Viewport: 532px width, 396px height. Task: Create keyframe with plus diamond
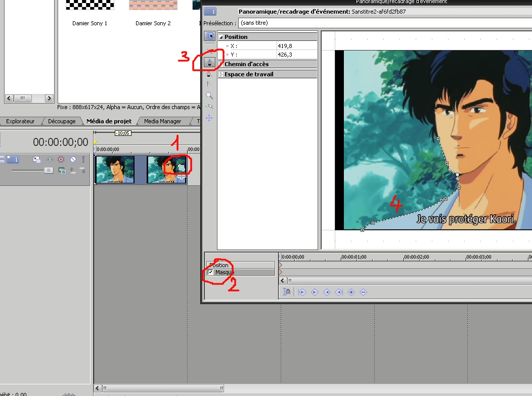[351, 292]
